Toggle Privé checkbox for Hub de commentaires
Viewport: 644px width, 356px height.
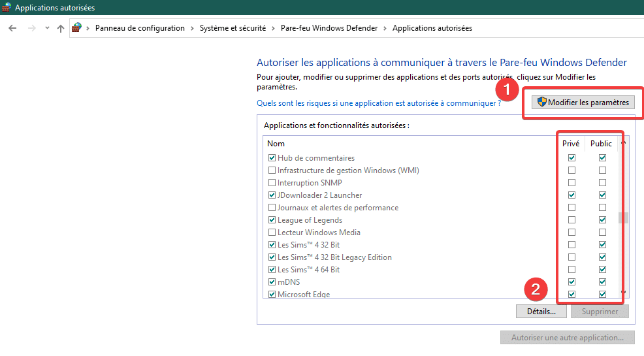(572, 157)
